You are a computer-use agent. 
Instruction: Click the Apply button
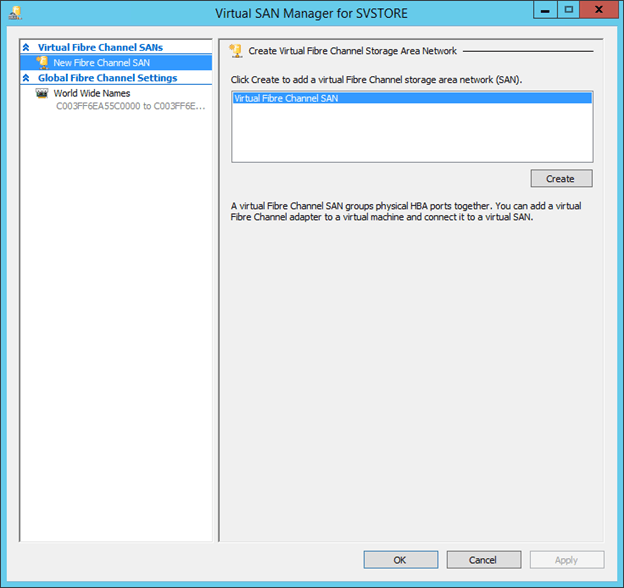click(566, 560)
